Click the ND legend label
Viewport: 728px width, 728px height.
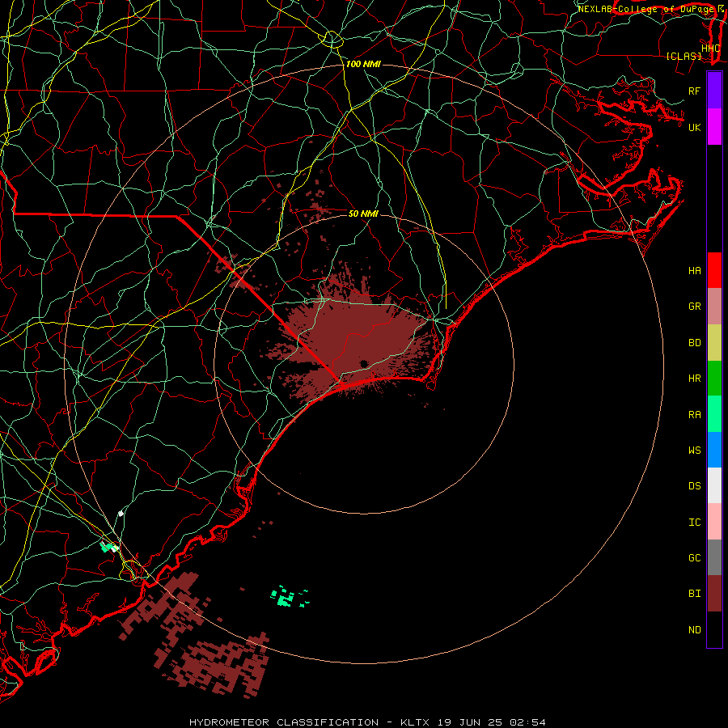[x=694, y=630]
